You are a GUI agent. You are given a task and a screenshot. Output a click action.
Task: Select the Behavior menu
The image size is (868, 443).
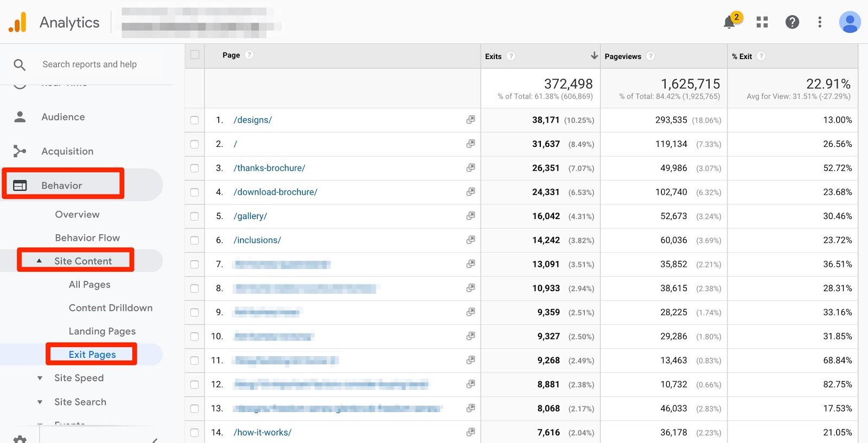[62, 185]
